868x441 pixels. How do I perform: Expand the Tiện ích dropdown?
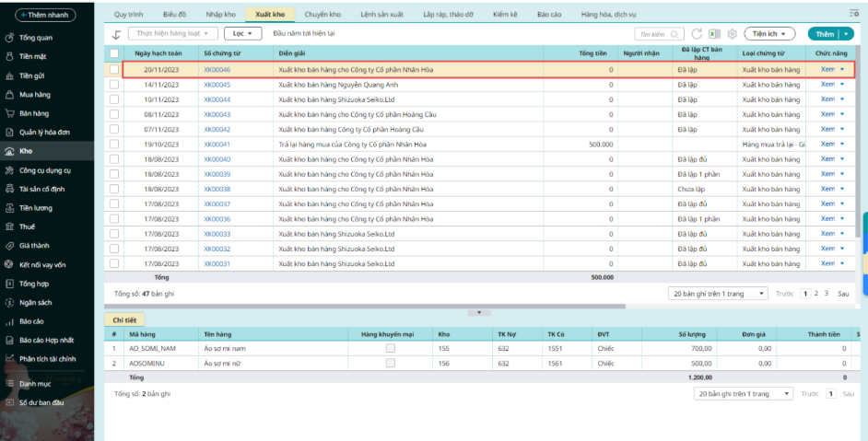pos(769,34)
